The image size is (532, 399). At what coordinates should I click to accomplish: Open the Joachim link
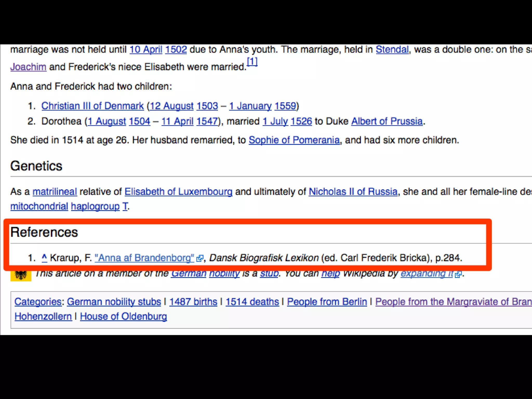click(x=28, y=67)
